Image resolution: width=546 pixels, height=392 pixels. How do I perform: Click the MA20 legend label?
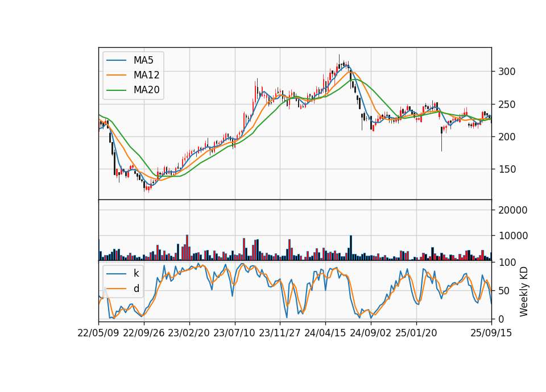point(146,90)
